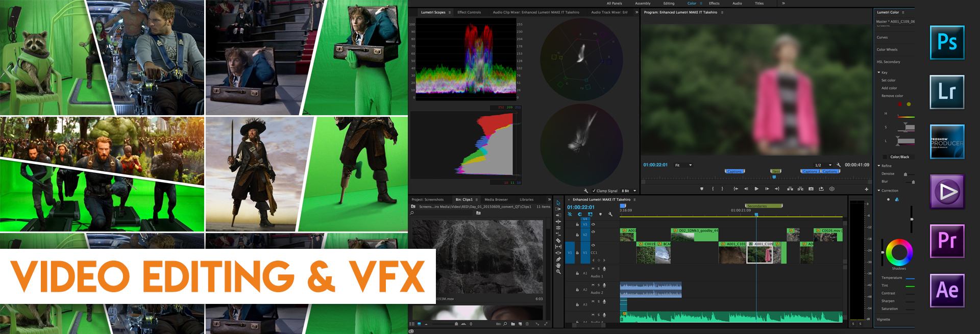This screenshot has height=334, width=980.
Task: Select the Razor tool in tools panel
Action: click(558, 240)
